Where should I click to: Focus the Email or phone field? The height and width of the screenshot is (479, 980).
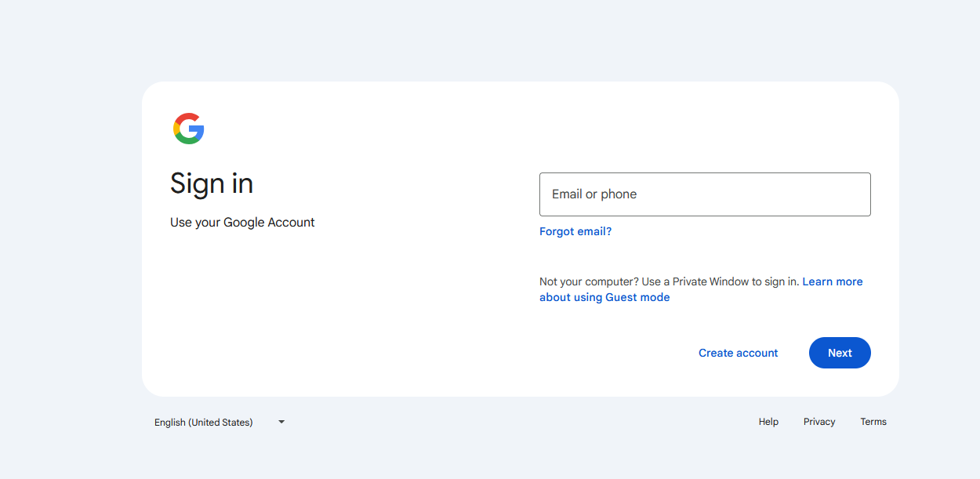click(x=705, y=194)
